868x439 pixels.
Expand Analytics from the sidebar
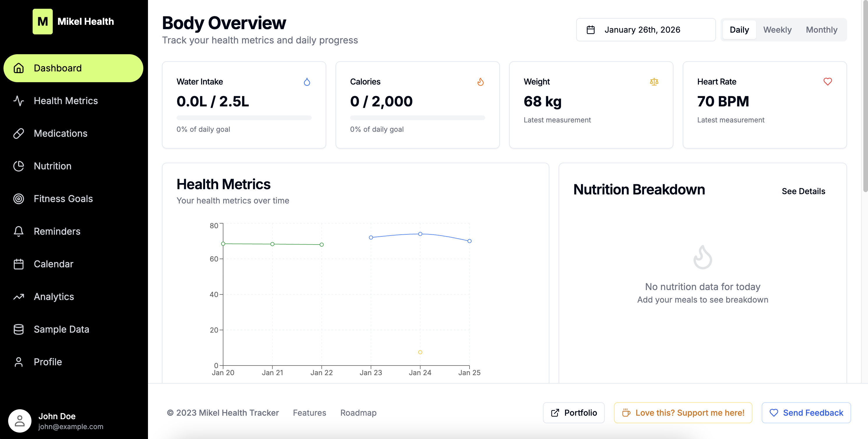click(54, 296)
